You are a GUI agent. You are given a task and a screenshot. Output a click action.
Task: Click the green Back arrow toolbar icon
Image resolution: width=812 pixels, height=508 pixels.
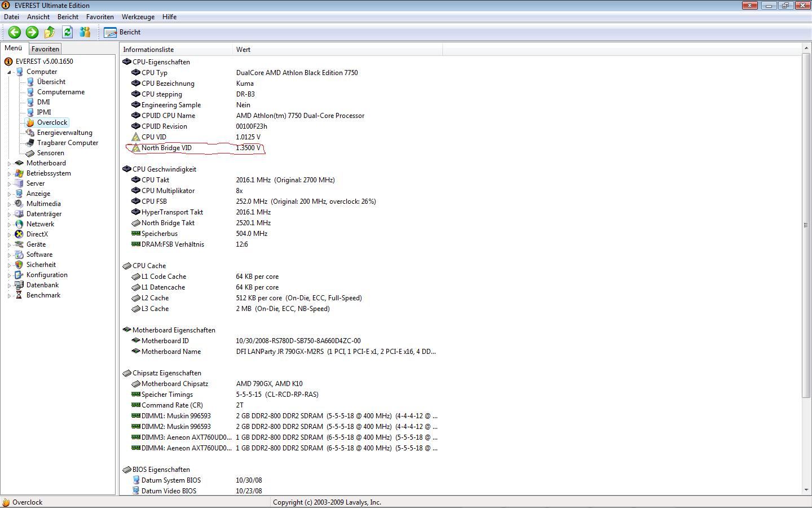click(x=15, y=32)
